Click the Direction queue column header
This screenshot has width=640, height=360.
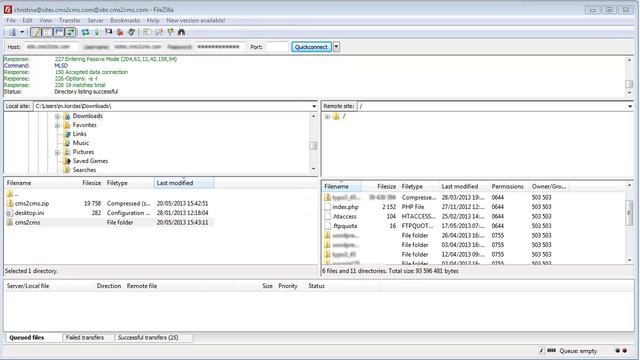click(x=109, y=286)
